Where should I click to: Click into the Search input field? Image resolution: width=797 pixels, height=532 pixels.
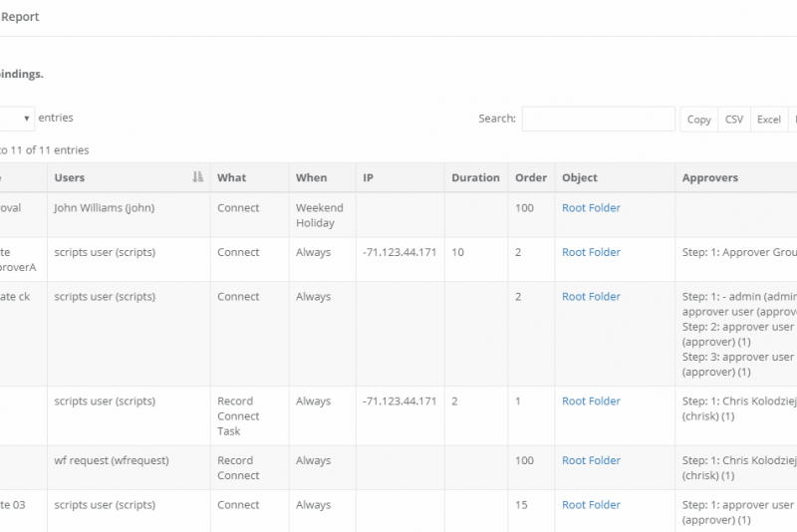tap(598, 119)
